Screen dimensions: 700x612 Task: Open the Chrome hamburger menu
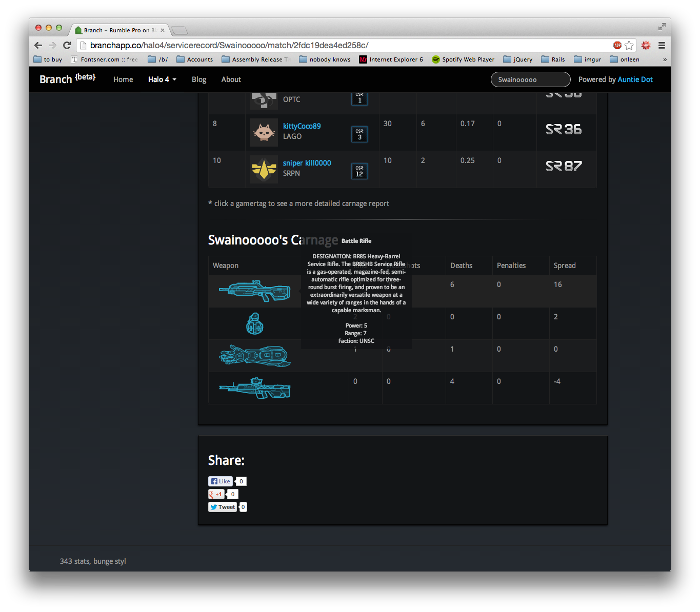click(662, 45)
